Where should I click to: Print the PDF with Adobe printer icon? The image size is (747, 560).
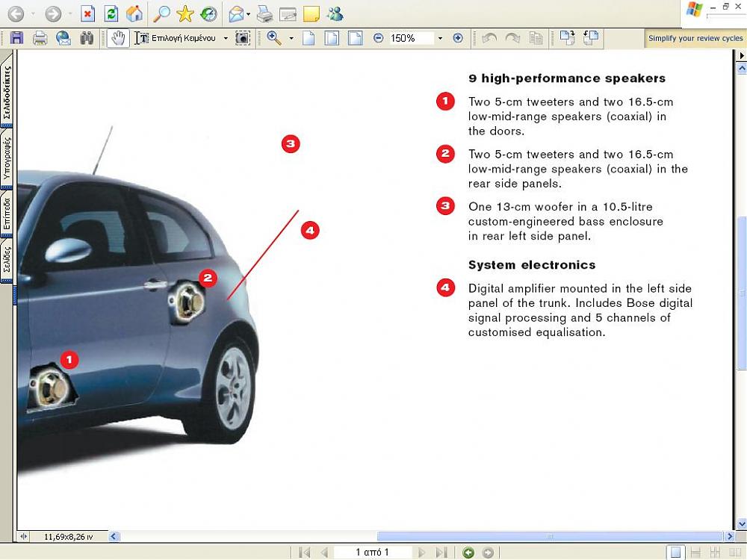click(40, 37)
